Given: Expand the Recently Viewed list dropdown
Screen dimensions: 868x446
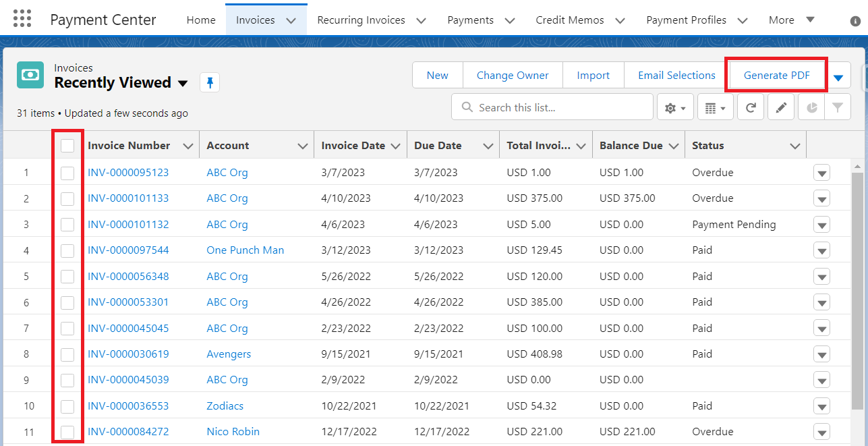Looking at the screenshot, I should click(183, 84).
